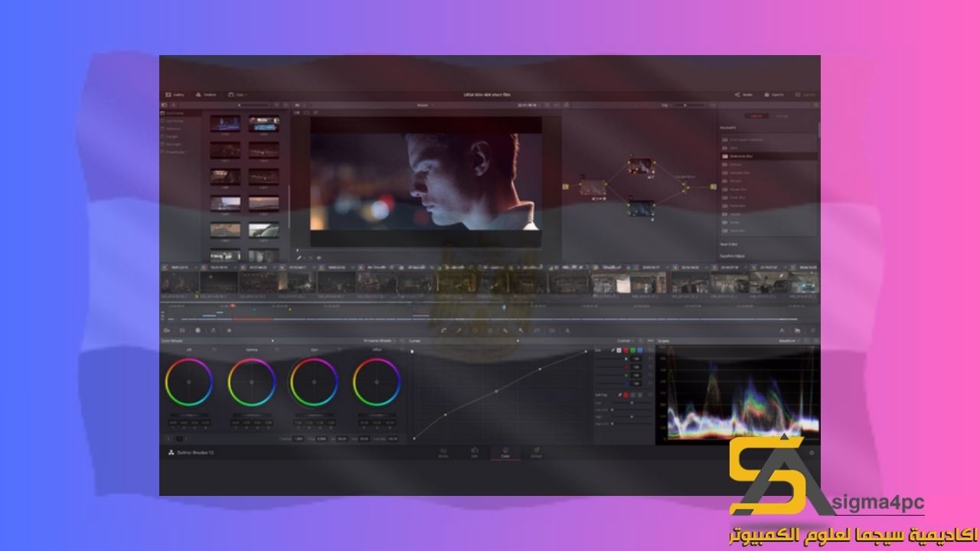Select the first still in the Gallery
This screenshot has width=980, height=551.
point(225,124)
